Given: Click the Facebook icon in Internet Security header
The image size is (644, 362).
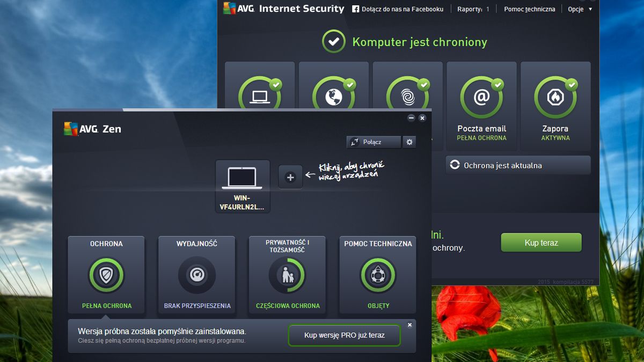Looking at the screenshot, I should tap(355, 9).
